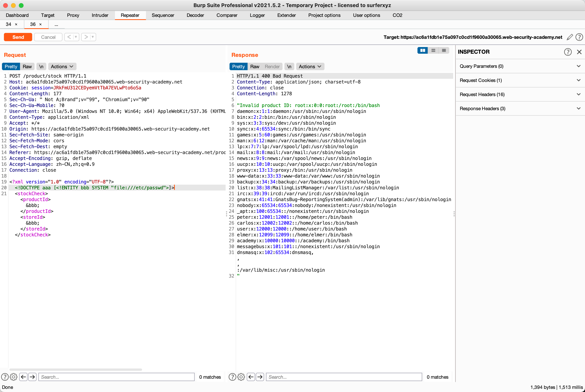Select side-by-side response layout icon
Screen dimensions: 585x392
coord(423,51)
